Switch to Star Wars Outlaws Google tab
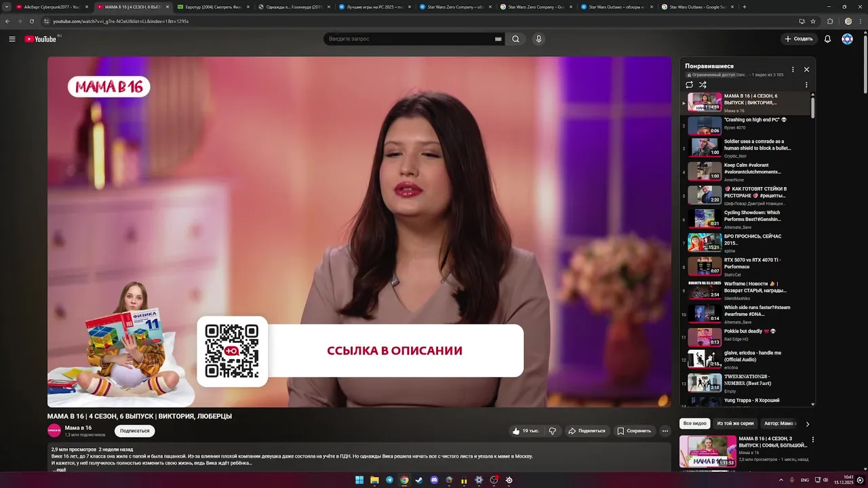 click(x=697, y=7)
